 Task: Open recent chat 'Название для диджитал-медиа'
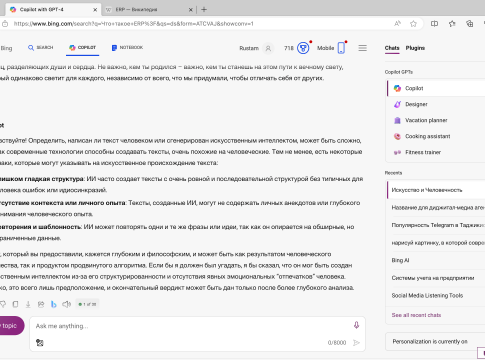[436, 208]
